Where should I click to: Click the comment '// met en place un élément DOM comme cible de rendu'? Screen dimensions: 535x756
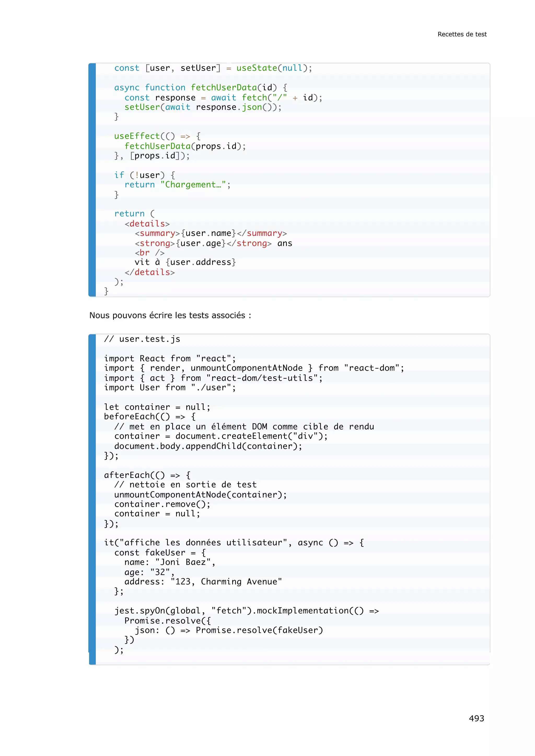244,427
